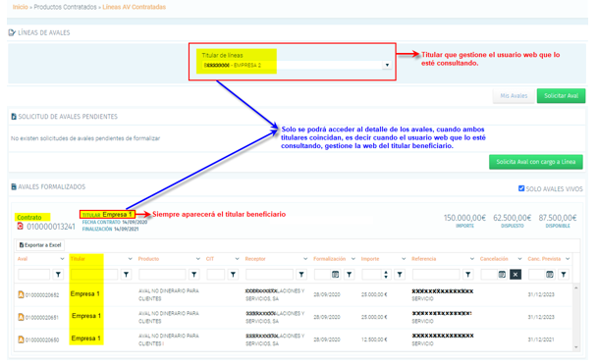Click Solicita Aval con cargo a Línea

(x=536, y=162)
